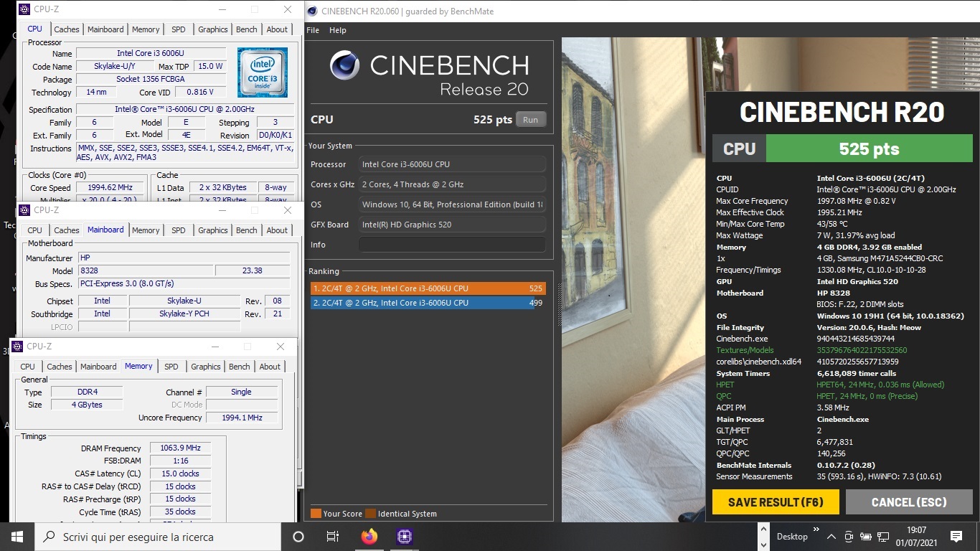This screenshot has width=980, height=551.
Task: Select CPU tab in Memory CPU-Z window
Action: click(28, 367)
